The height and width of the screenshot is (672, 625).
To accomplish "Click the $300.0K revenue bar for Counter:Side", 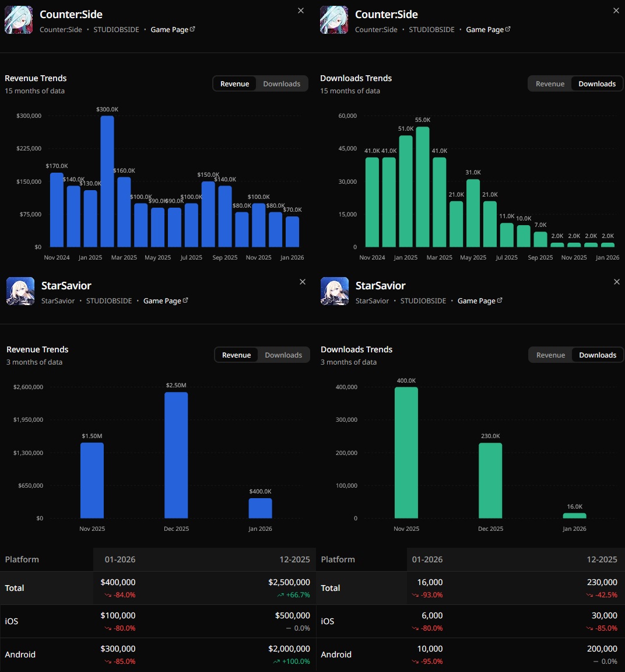I will pos(107,181).
